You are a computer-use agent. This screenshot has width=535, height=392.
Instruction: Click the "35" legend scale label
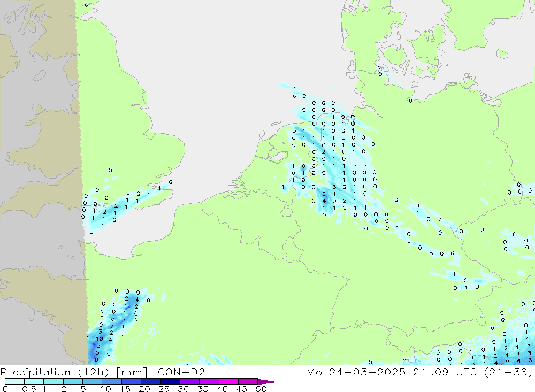pos(203,389)
